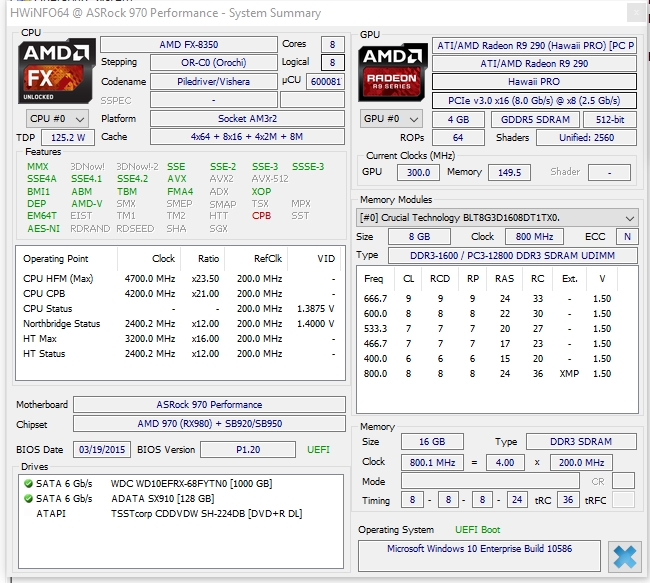650x583 pixels.
Task: Click the CPU Status VID 1.3875 V
Action: pyautogui.click(x=315, y=309)
